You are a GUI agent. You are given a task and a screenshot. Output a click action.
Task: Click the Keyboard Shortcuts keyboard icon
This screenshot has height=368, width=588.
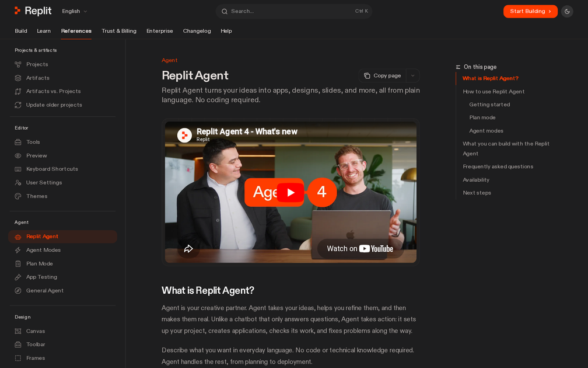pos(17,169)
